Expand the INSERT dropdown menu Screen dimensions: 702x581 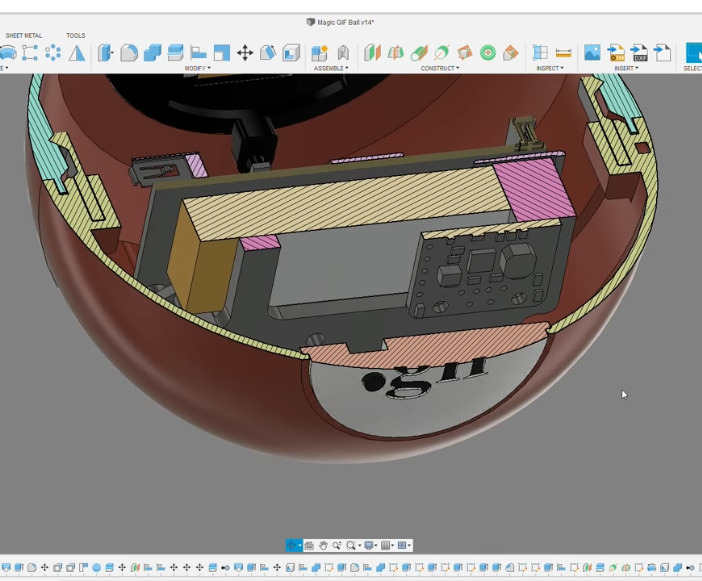(x=626, y=68)
